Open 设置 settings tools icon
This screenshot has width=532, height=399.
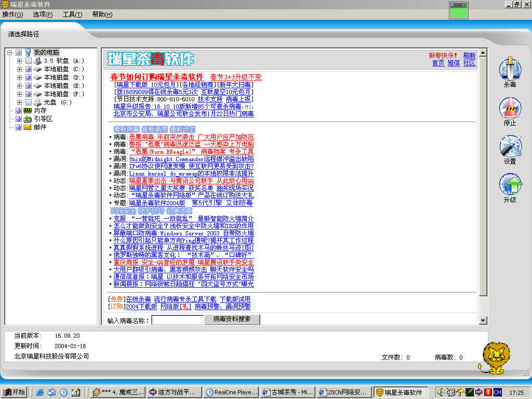point(510,146)
